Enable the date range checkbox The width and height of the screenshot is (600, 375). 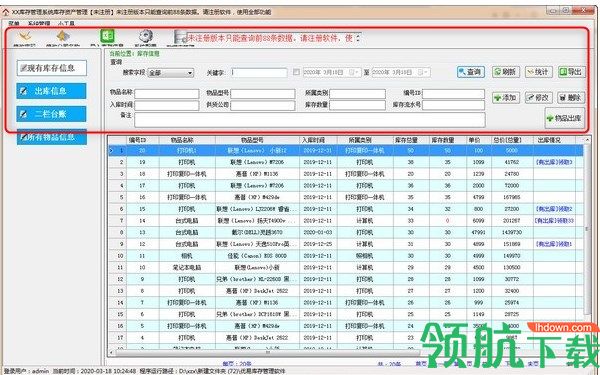[x=296, y=72]
